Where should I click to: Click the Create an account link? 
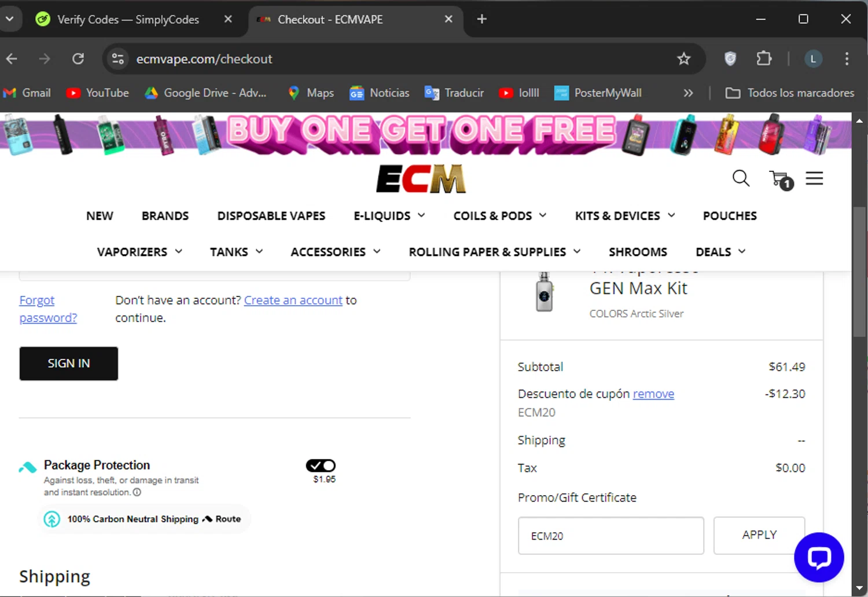293,300
